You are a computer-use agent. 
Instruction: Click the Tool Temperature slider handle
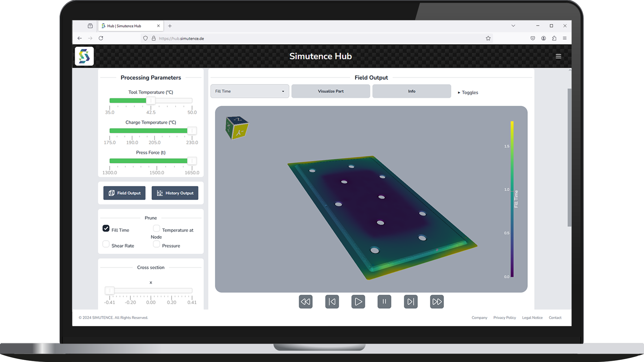(x=151, y=101)
